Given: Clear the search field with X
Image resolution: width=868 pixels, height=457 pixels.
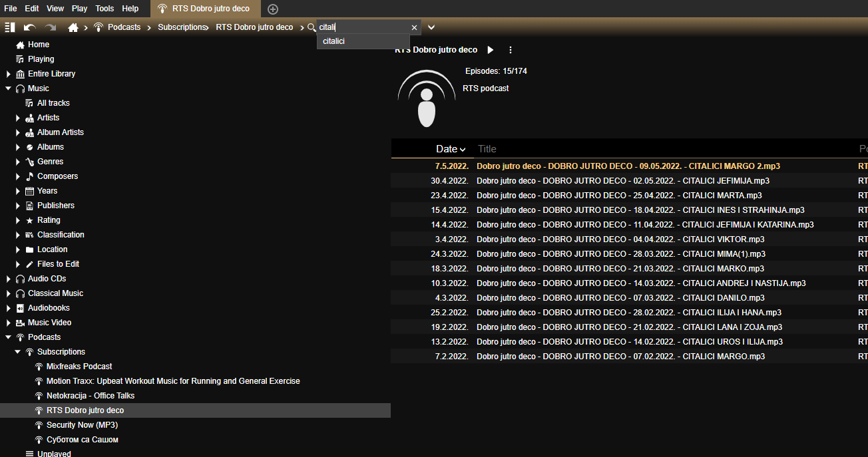Looking at the screenshot, I should [414, 27].
